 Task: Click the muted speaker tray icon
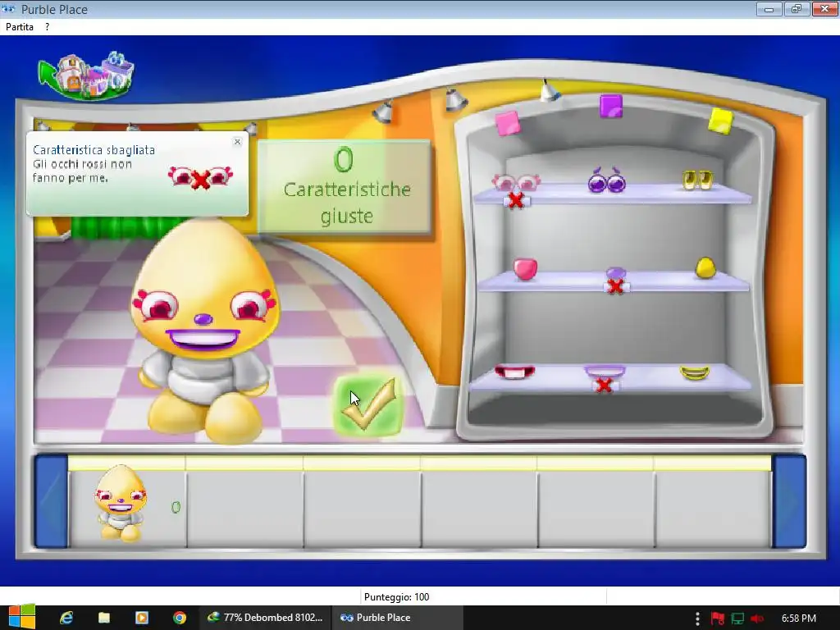pos(757,619)
